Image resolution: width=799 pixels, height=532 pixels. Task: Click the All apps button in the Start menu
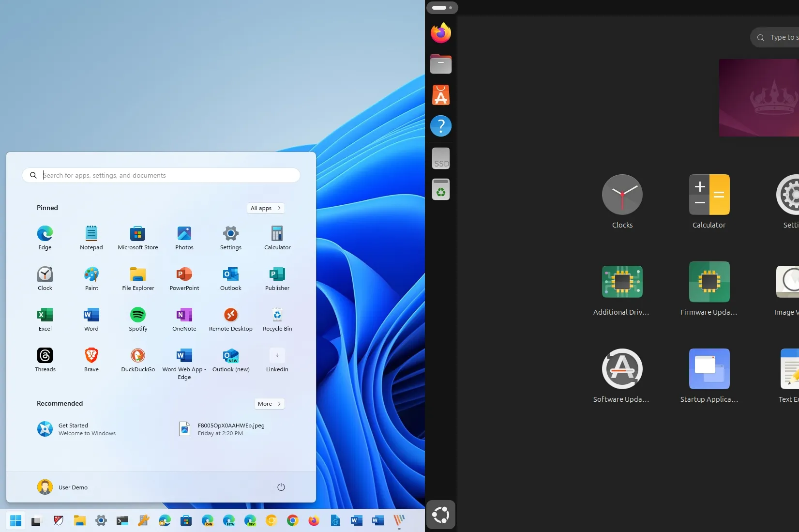[x=265, y=208]
